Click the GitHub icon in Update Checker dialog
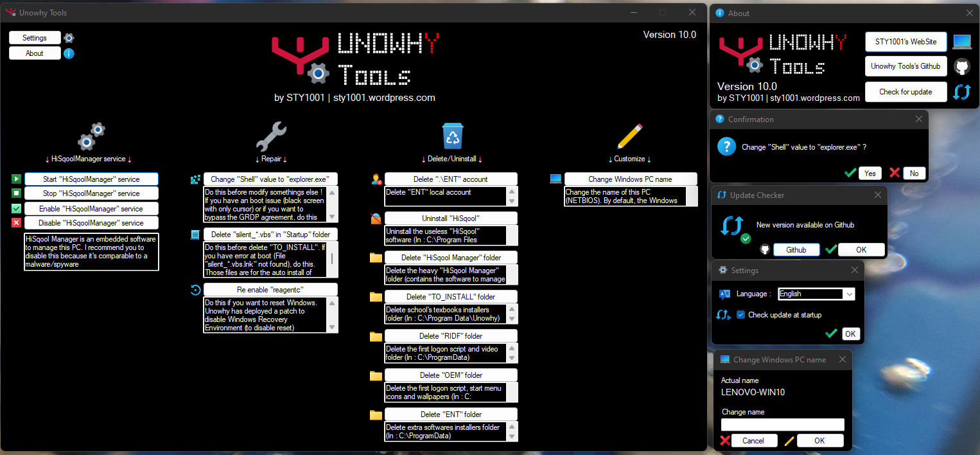Viewport: 980px width, 455px height. [x=765, y=249]
